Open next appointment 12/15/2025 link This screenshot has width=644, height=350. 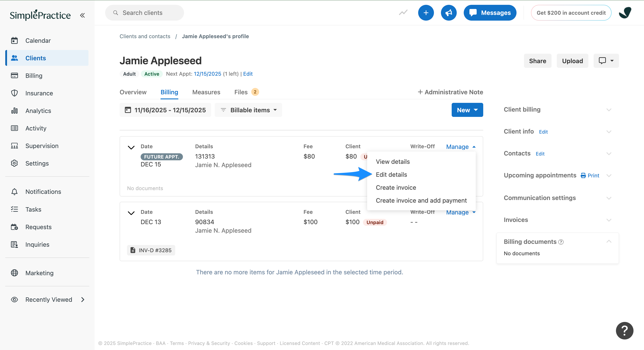click(x=207, y=74)
